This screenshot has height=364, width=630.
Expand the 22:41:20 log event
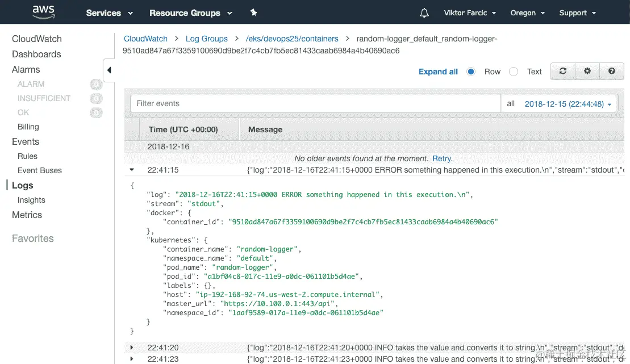pos(132,348)
